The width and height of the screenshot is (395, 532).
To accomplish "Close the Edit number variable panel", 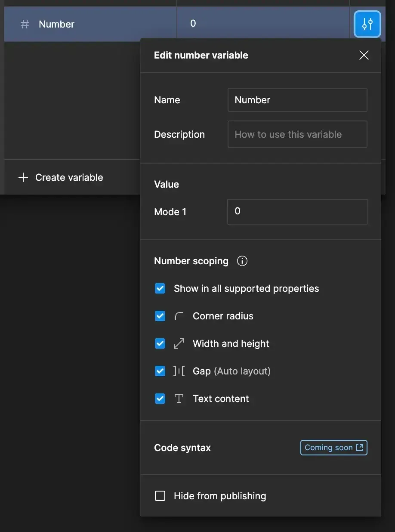I will click(x=364, y=55).
